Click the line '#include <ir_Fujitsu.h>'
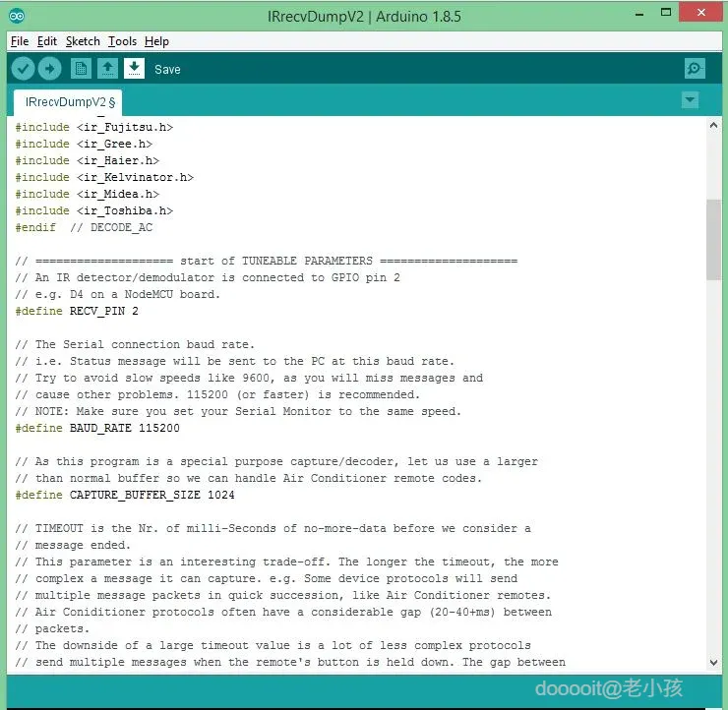Image resolution: width=728 pixels, height=710 pixels. click(93, 127)
